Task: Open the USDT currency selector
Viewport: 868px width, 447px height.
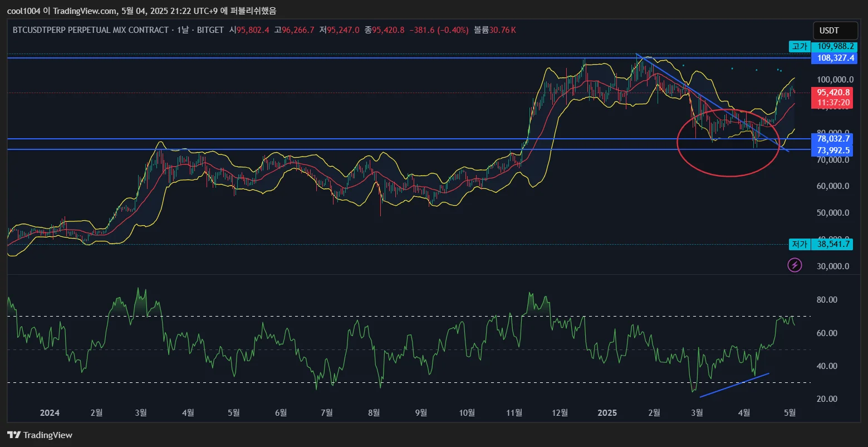Action: coord(835,31)
